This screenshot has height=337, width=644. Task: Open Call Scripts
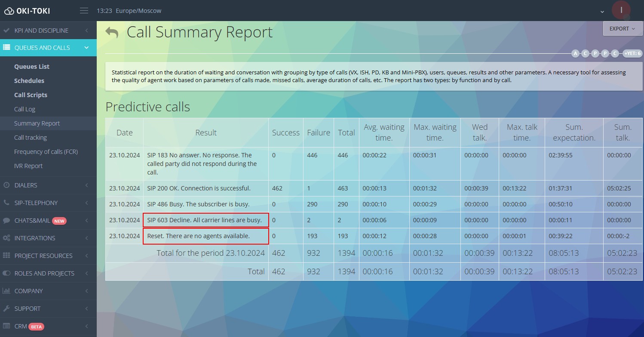click(31, 95)
